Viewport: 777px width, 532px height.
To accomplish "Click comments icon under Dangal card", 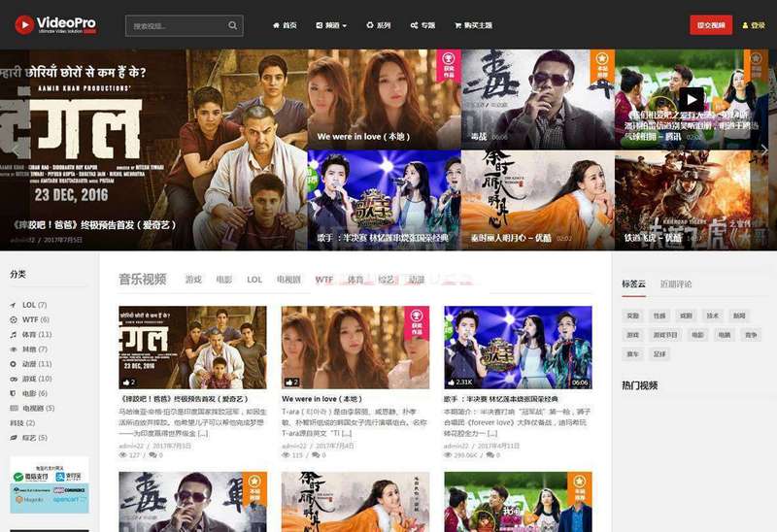I will coord(152,454).
